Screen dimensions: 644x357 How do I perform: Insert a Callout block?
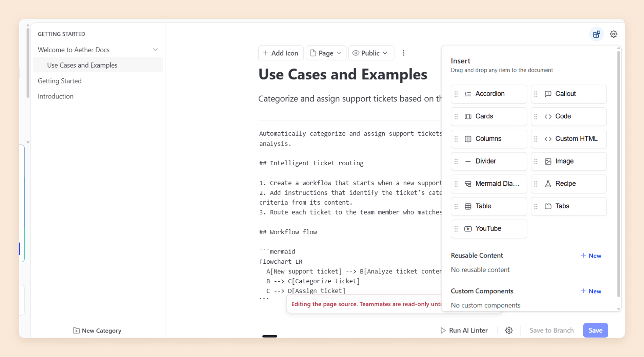[x=569, y=94]
